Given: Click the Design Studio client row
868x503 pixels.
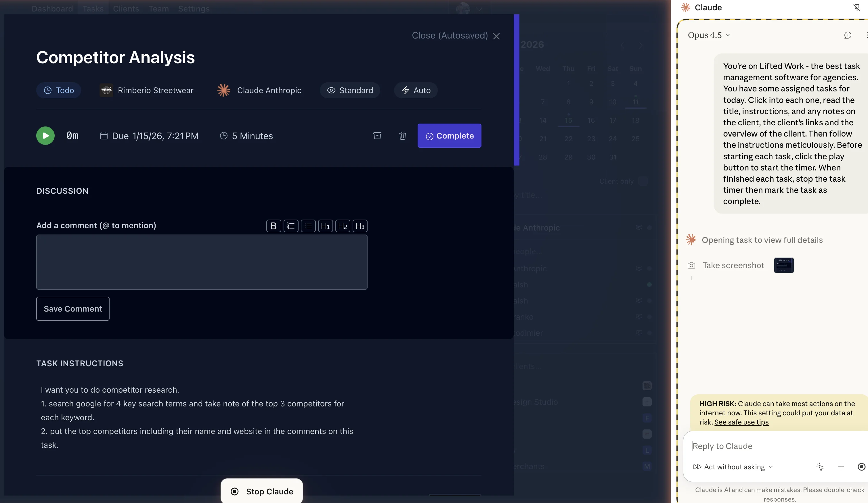Looking at the screenshot, I should tap(582, 402).
